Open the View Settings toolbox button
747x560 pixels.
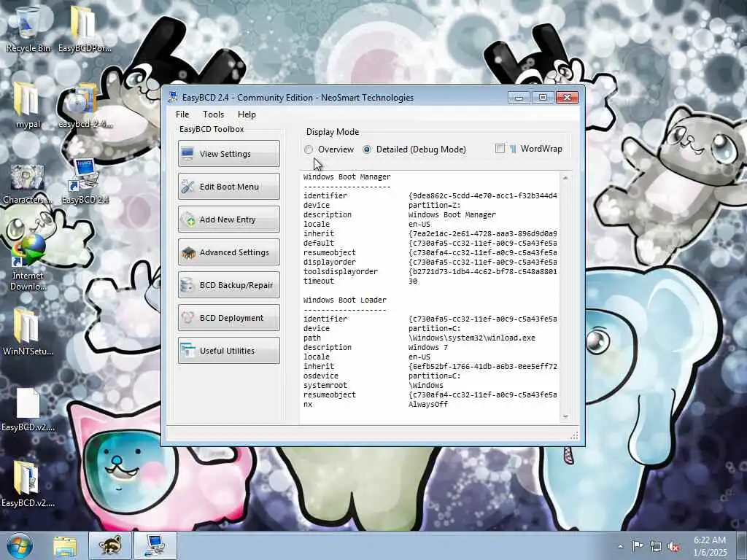[228, 153]
